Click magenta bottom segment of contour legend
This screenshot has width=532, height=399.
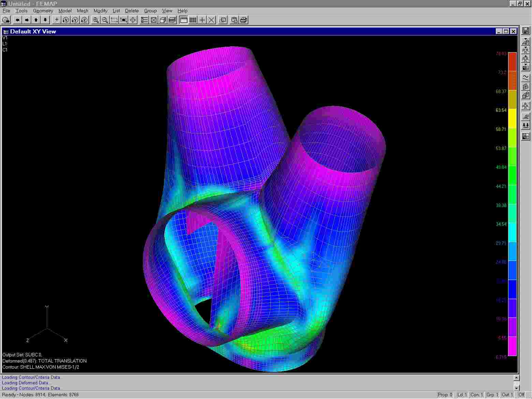[512, 346]
